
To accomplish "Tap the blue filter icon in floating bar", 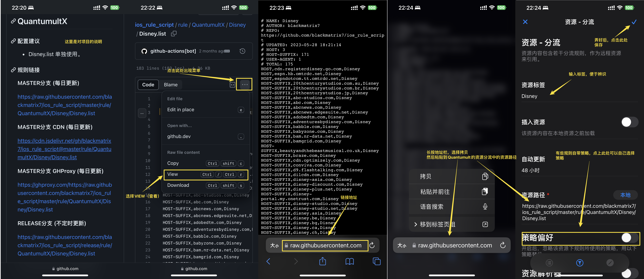I will (580, 263).
